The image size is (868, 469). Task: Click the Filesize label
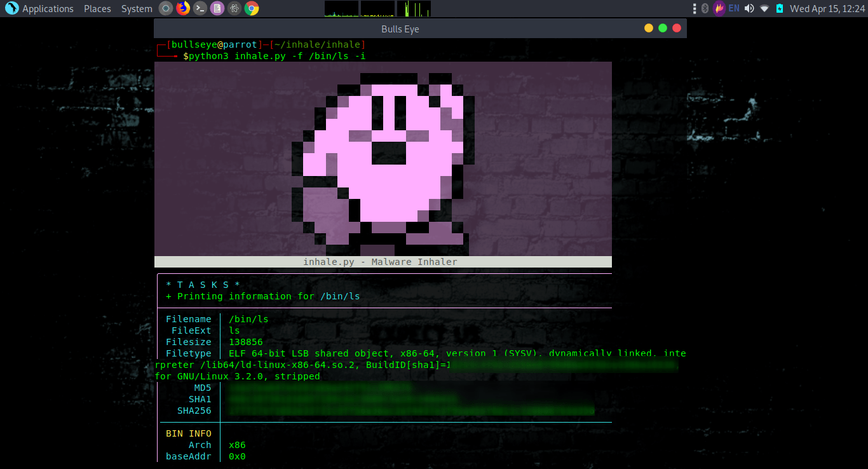pos(189,342)
